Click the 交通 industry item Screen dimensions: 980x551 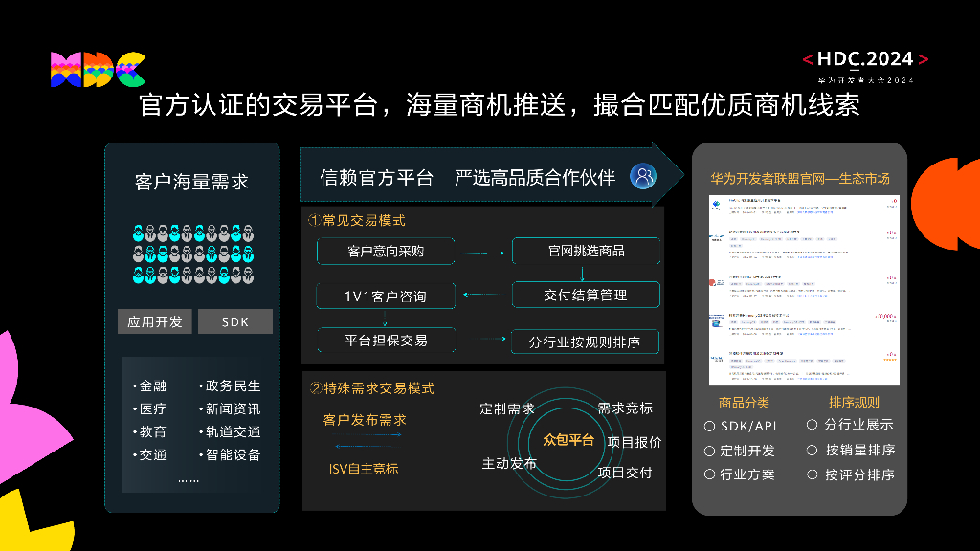149,454
